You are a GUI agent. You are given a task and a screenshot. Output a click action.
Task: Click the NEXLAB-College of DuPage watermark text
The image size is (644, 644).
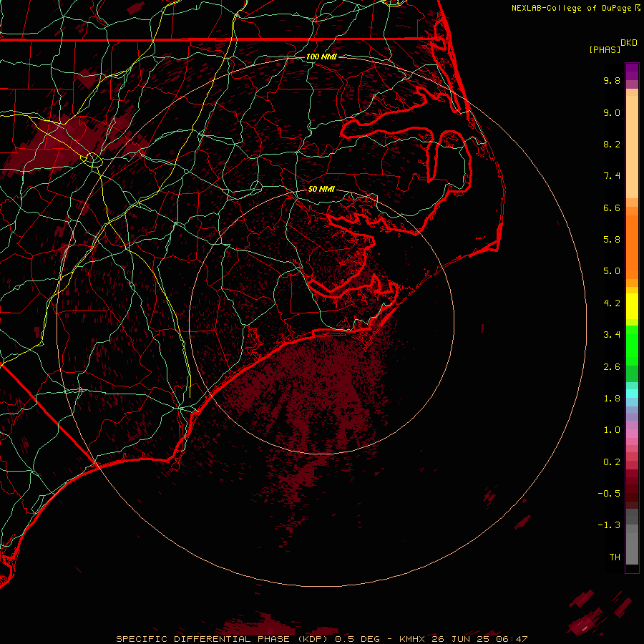(576, 8)
